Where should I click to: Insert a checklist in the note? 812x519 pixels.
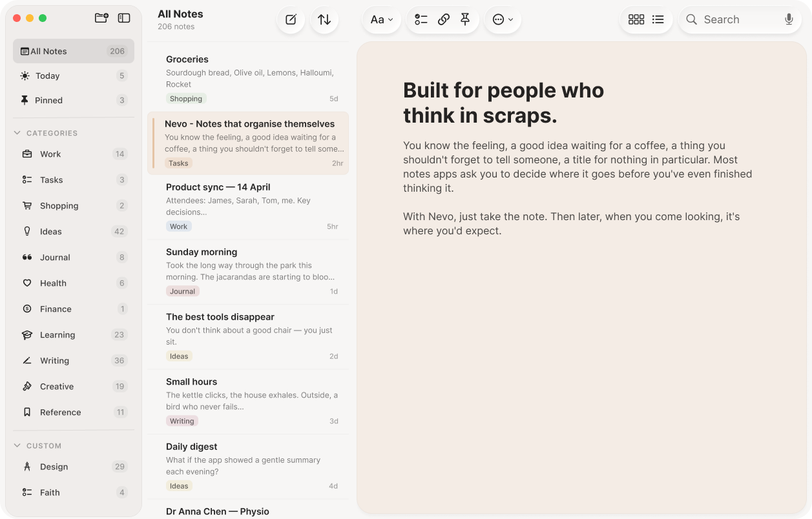coord(421,19)
